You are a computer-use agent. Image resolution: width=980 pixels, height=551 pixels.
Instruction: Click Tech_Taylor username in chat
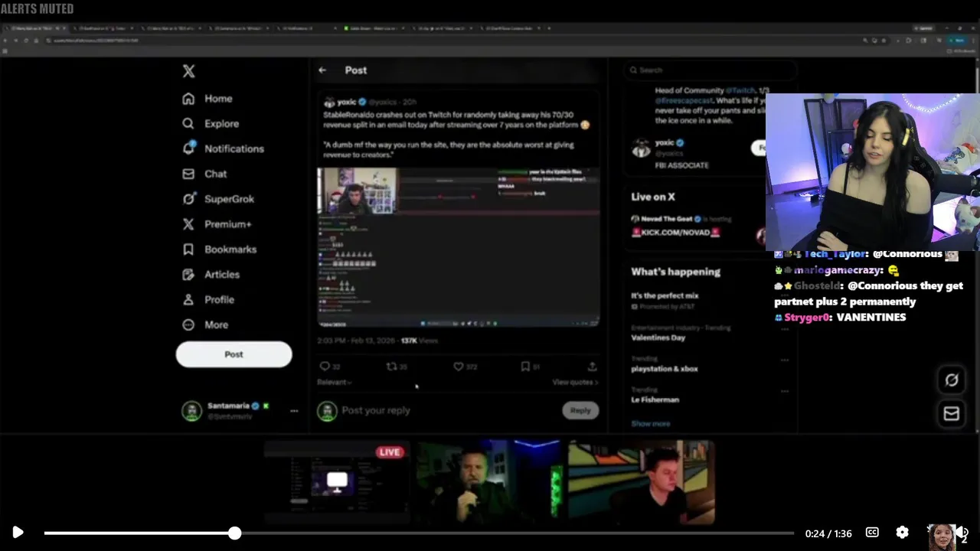tap(835, 253)
